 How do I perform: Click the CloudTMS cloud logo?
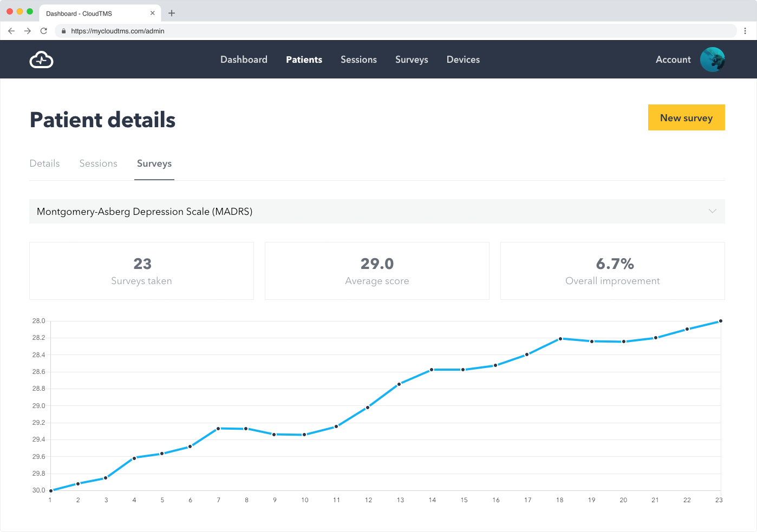pos(41,60)
